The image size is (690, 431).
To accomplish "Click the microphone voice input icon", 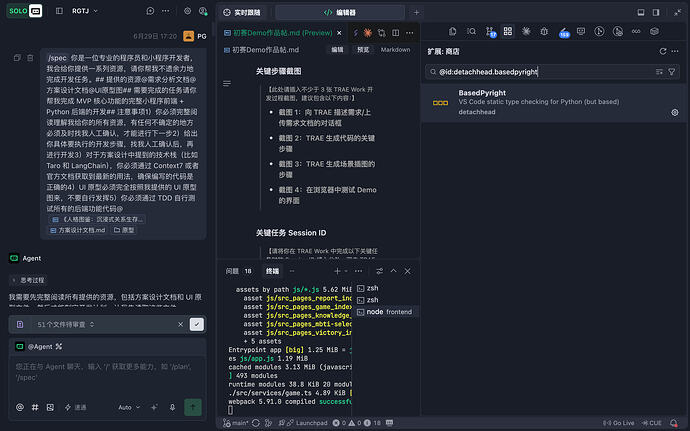I will coord(172,407).
